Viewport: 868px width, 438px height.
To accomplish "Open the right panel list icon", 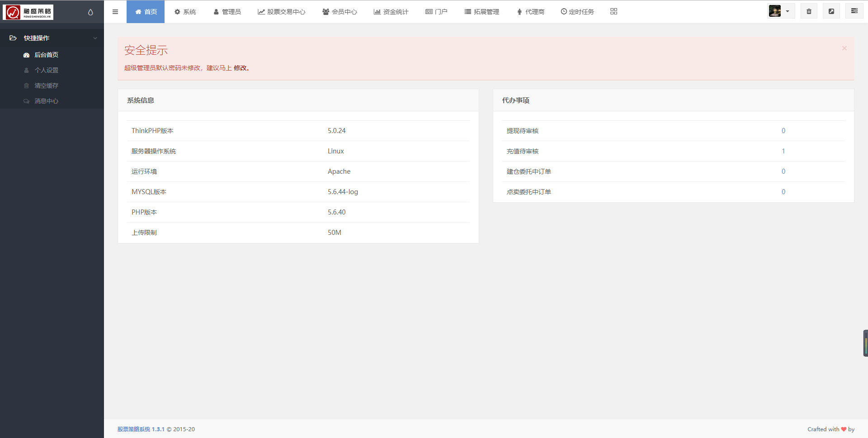I will coord(854,11).
